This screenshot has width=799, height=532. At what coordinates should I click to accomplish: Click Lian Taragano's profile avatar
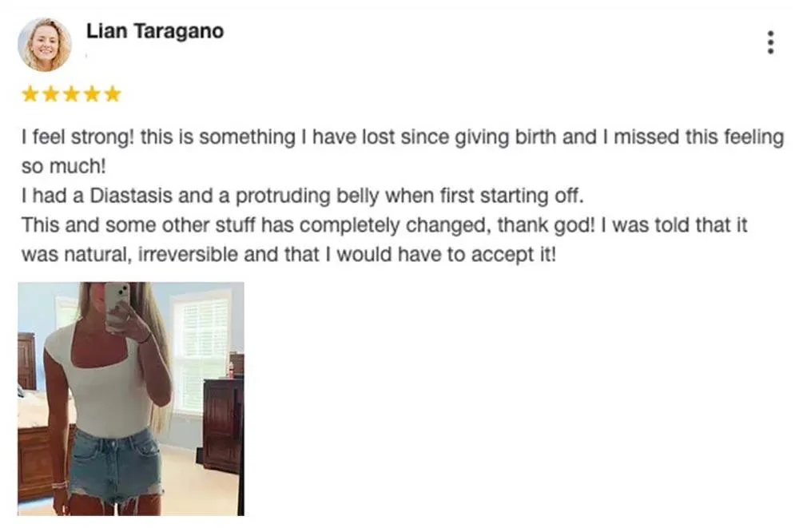(x=44, y=45)
